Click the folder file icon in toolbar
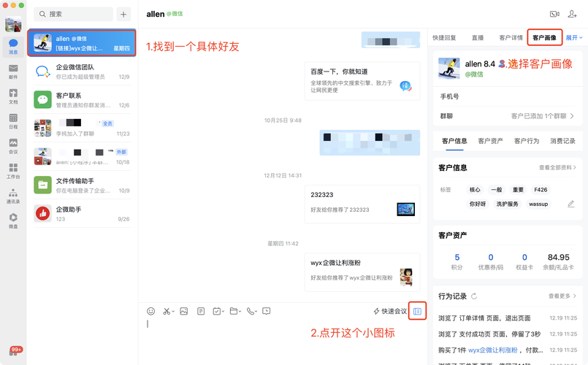This screenshot has width=588, height=365. (x=234, y=311)
